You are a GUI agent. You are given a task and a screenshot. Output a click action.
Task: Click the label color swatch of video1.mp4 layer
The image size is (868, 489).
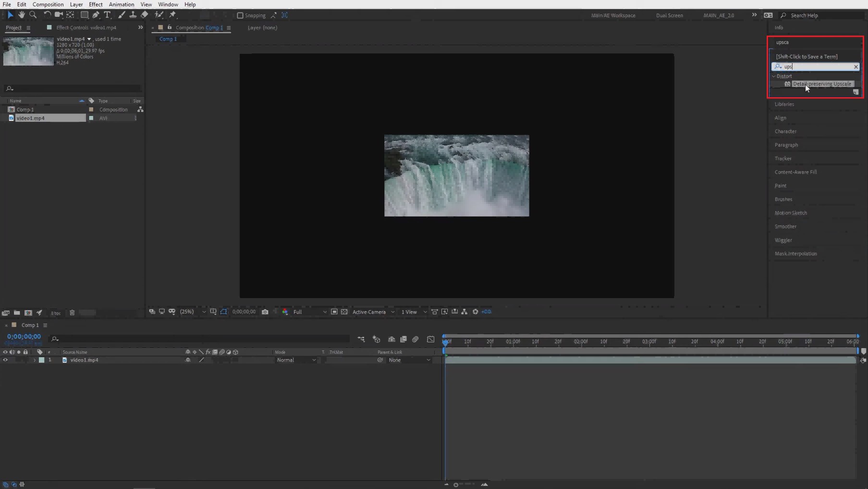point(41,360)
